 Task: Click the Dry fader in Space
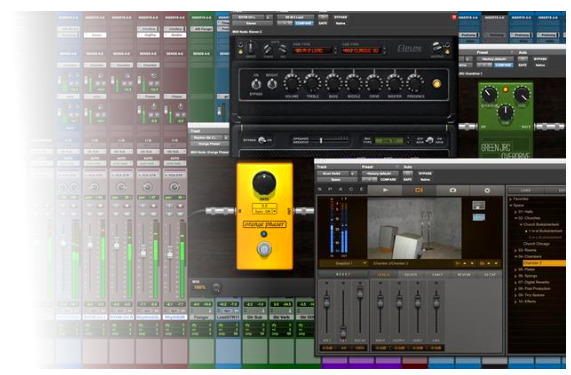coord(343,331)
